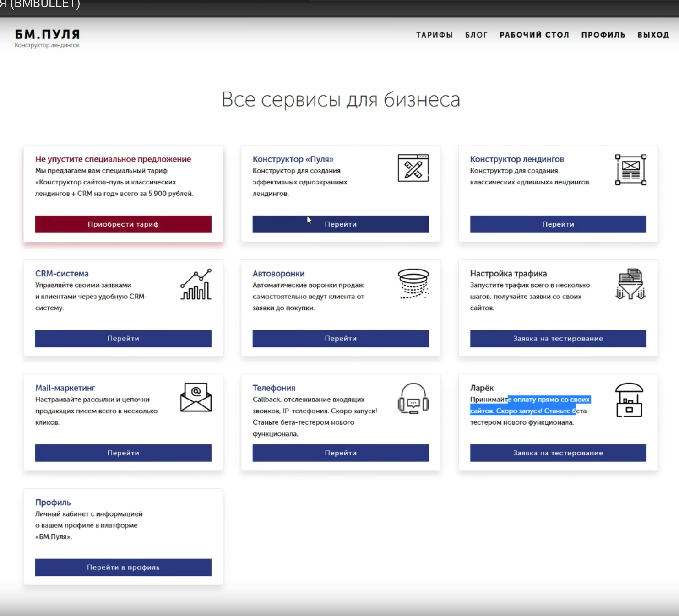Click the CRM-система chart icon
The height and width of the screenshot is (616, 679).
tap(196, 284)
